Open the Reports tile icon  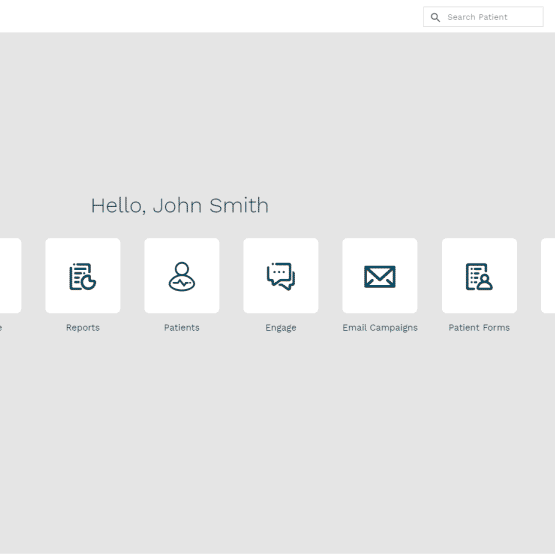tap(83, 276)
